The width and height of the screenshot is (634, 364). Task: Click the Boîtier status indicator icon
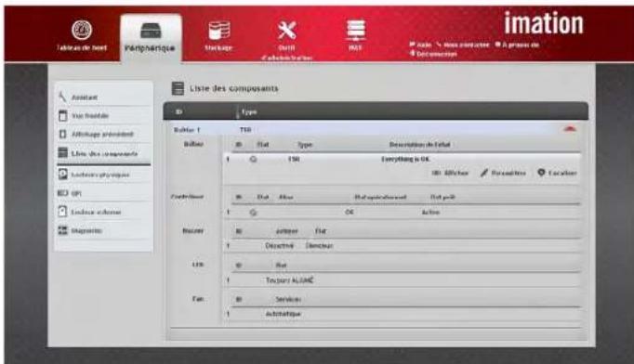point(253,159)
